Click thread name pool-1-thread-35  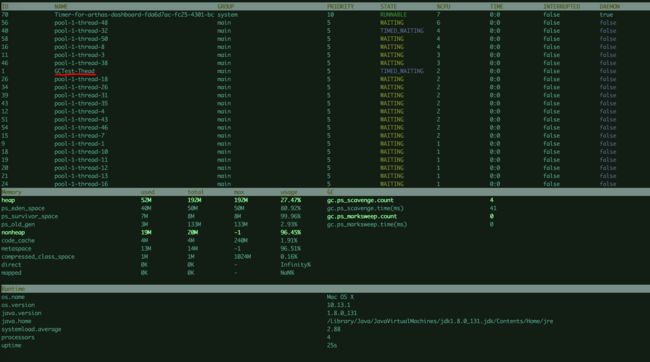pyautogui.click(x=81, y=103)
